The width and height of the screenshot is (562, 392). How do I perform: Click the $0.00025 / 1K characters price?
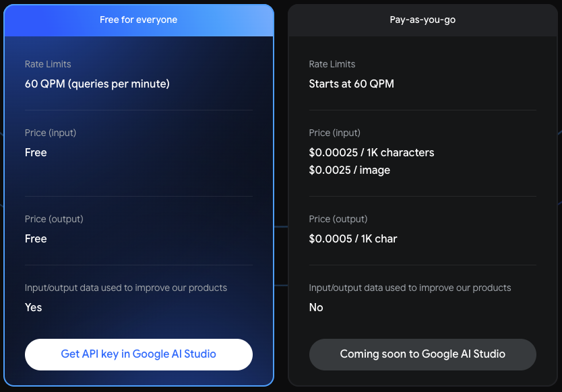(371, 153)
